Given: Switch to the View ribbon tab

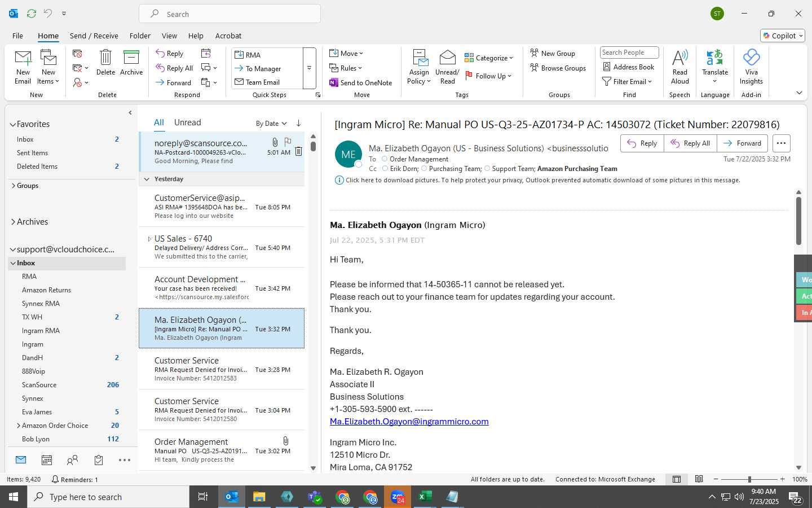Looking at the screenshot, I should pos(169,36).
